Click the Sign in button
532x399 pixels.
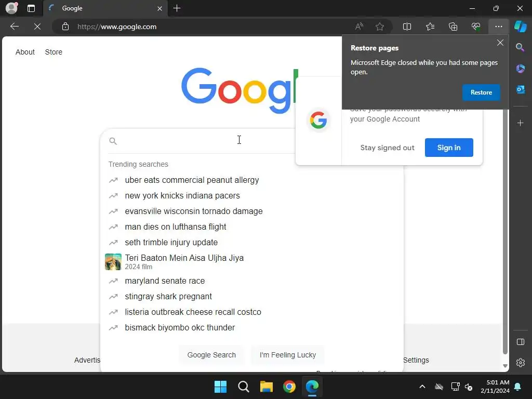[449, 148]
